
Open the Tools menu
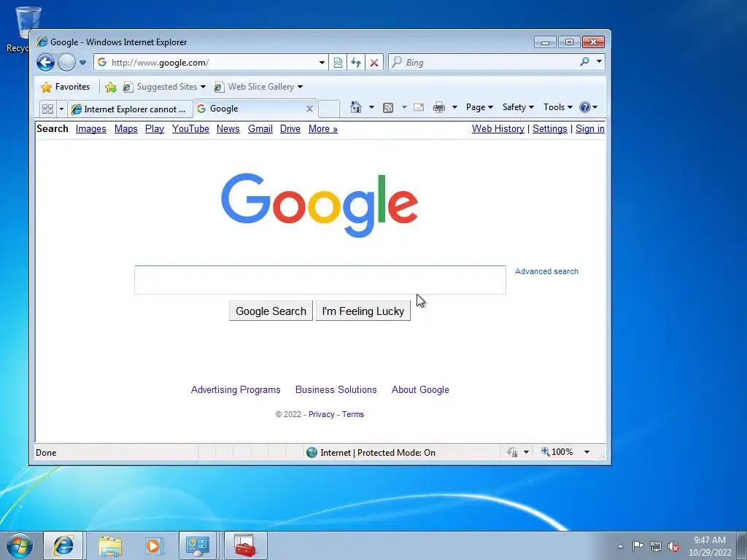click(558, 107)
